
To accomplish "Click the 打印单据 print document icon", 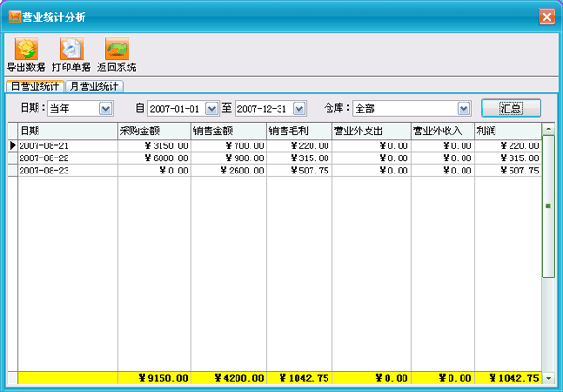I will (x=70, y=49).
